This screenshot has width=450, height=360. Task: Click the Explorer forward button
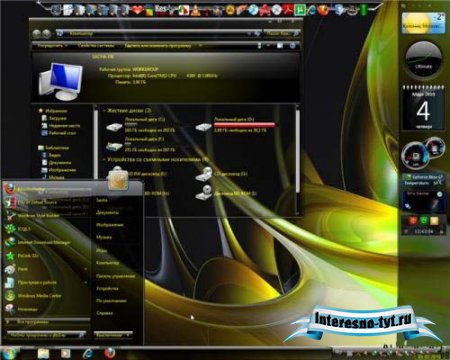[47, 33]
